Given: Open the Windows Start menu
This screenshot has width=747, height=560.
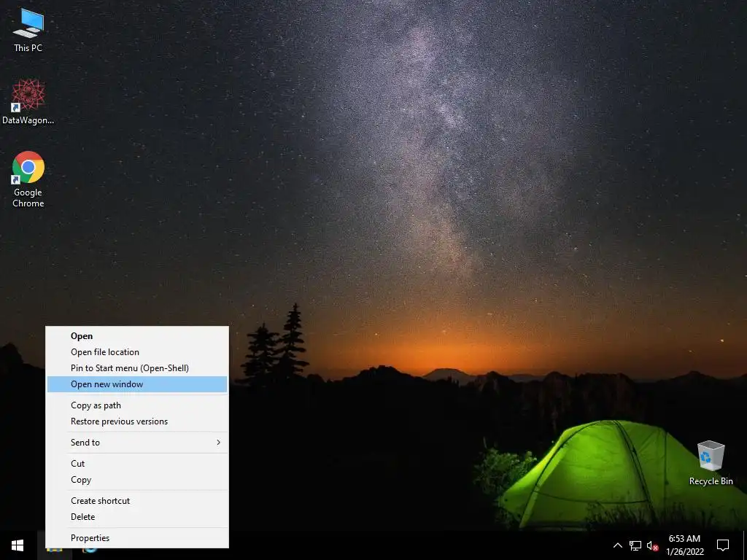Looking at the screenshot, I should [18, 545].
